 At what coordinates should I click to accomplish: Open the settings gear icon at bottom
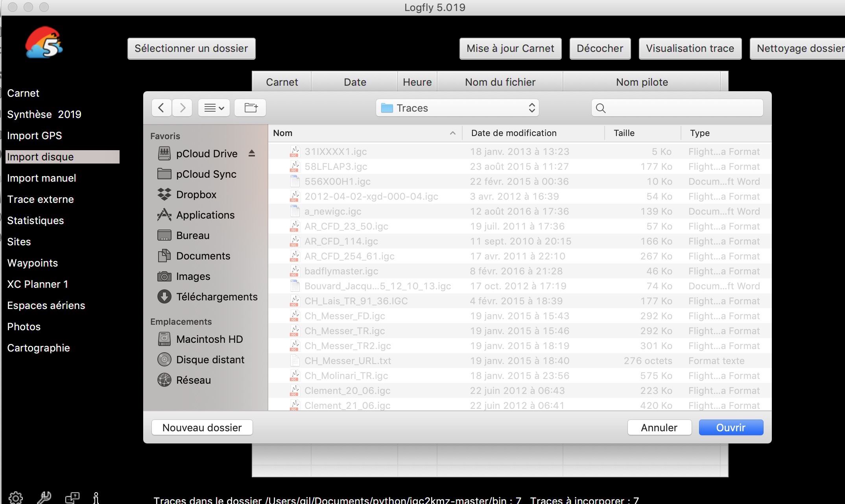tap(16, 498)
